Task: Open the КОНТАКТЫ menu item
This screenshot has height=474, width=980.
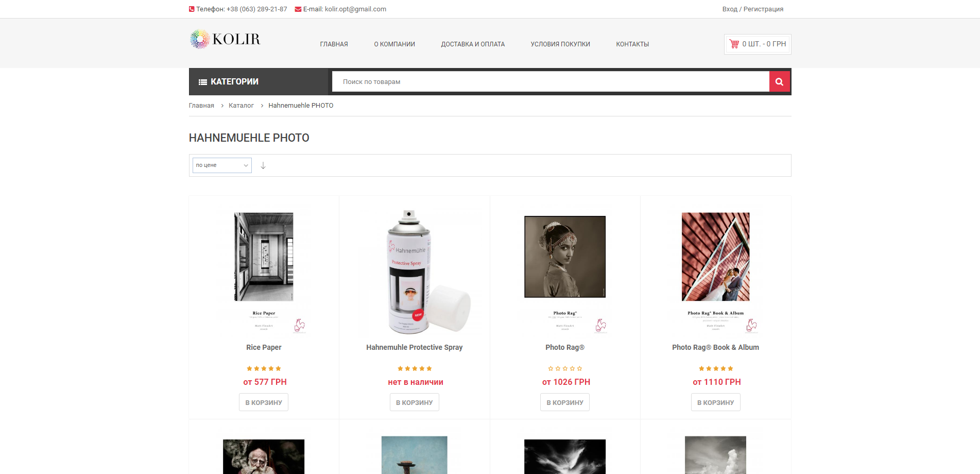Action: [x=632, y=44]
